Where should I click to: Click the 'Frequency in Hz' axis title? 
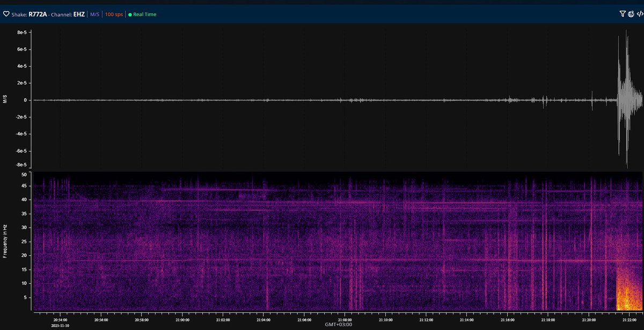click(5, 240)
